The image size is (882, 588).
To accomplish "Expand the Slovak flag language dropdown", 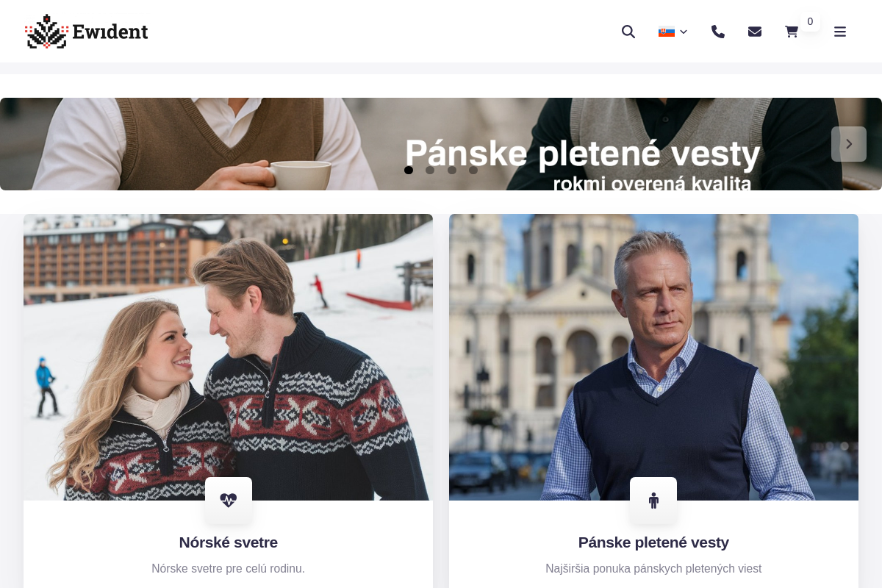I will pos(673,32).
